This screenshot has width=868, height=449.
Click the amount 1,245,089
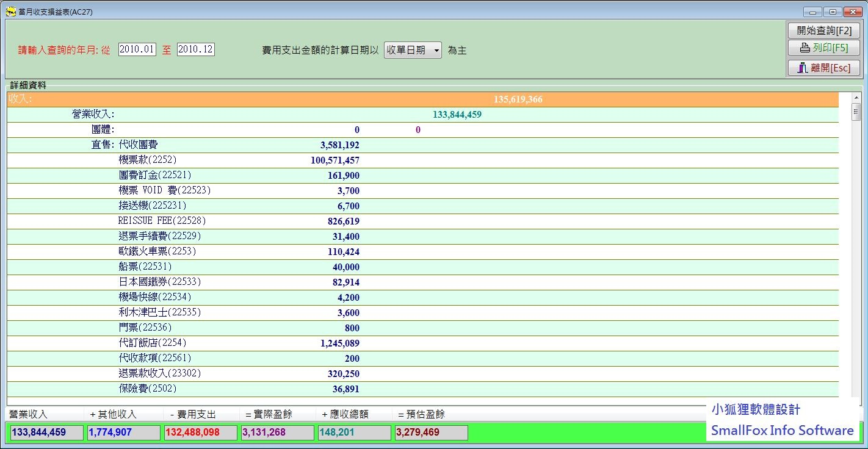pyautogui.click(x=340, y=343)
